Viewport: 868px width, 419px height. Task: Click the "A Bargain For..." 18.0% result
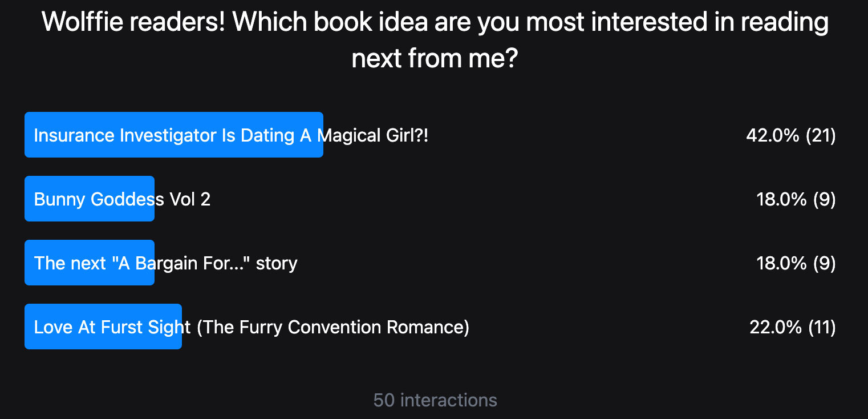pos(796,263)
